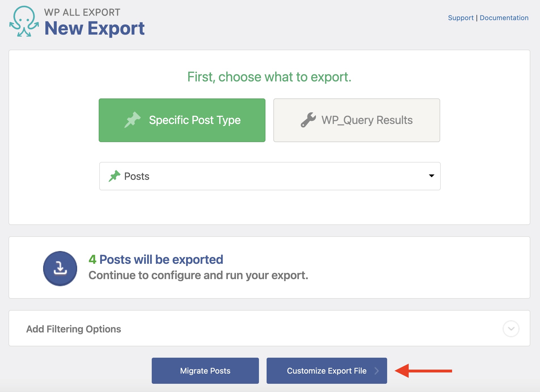Screen dimensions: 540x392
Task: Click the wrench icon on WP_Query Results
Action: (308, 120)
